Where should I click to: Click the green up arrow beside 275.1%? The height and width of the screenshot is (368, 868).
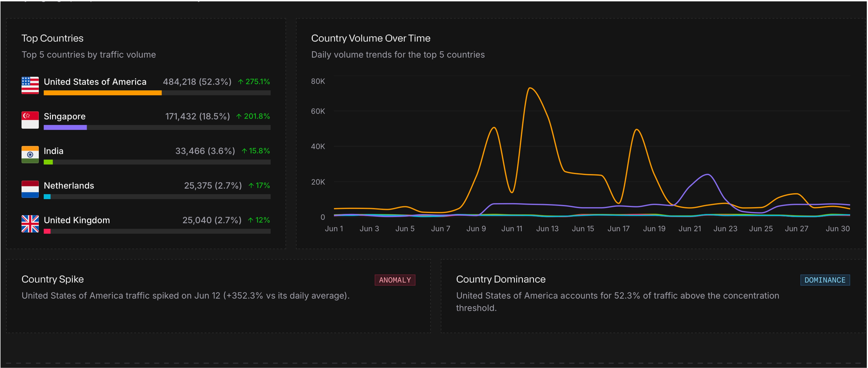241,82
